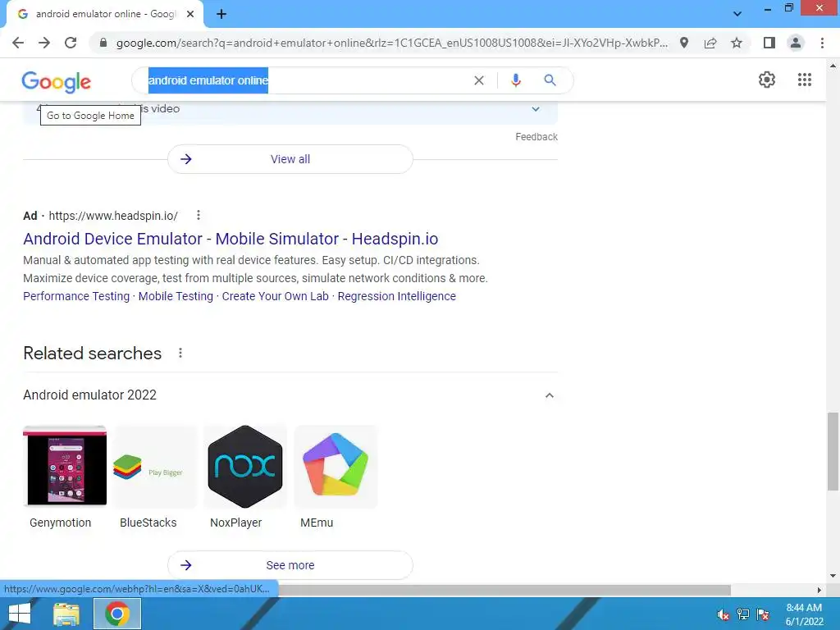Open the Windows Start menu
This screenshot has width=840, height=630.
(20, 614)
